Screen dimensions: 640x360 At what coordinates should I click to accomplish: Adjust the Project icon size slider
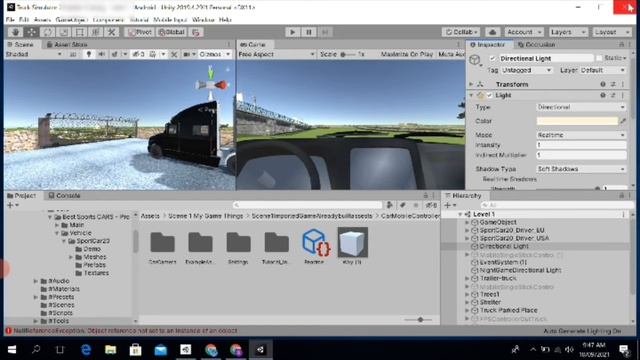(x=420, y=320)
